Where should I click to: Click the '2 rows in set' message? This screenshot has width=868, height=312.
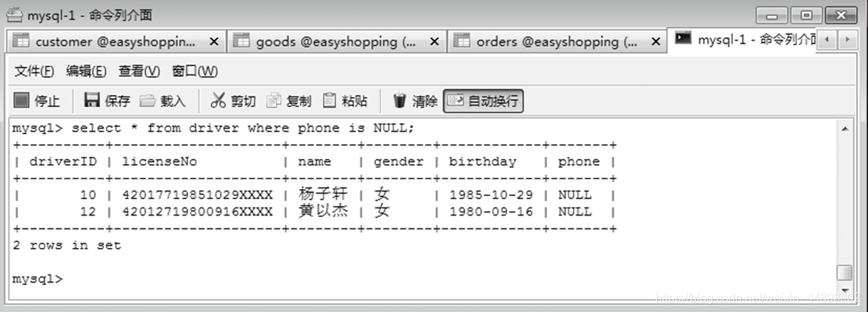[66, 245]
